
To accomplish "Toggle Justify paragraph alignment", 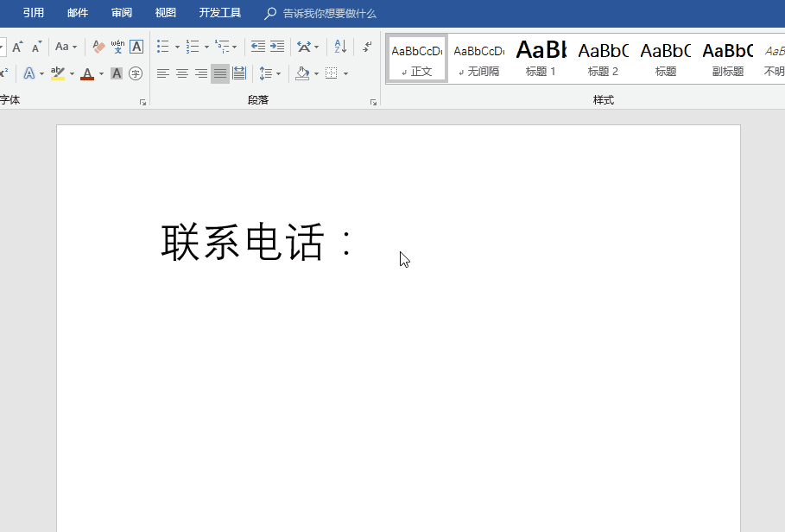I will (x=220, y=74).
